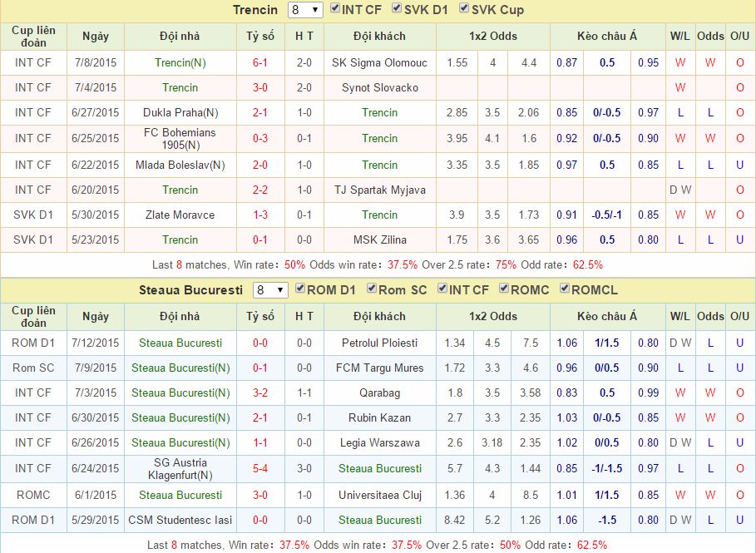The height and width of the screenshot is (553, 756).
Task: Click the 2-2 score against Spartak Myjava
Action: (x=260, y=190)
